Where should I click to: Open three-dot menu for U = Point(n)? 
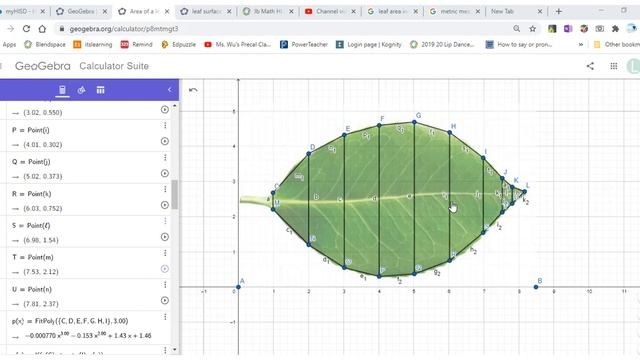[x=165, y=284]
